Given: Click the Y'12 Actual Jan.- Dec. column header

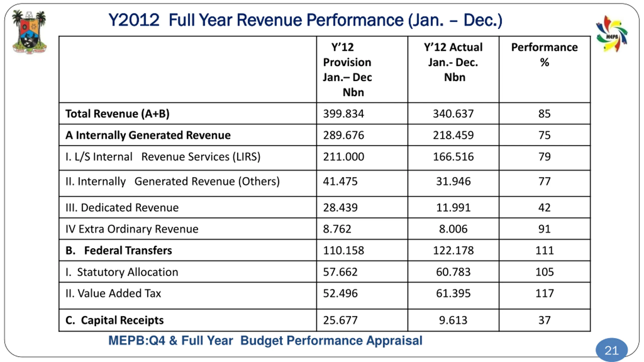Looking at the screenshot, I should click(453, 62).
